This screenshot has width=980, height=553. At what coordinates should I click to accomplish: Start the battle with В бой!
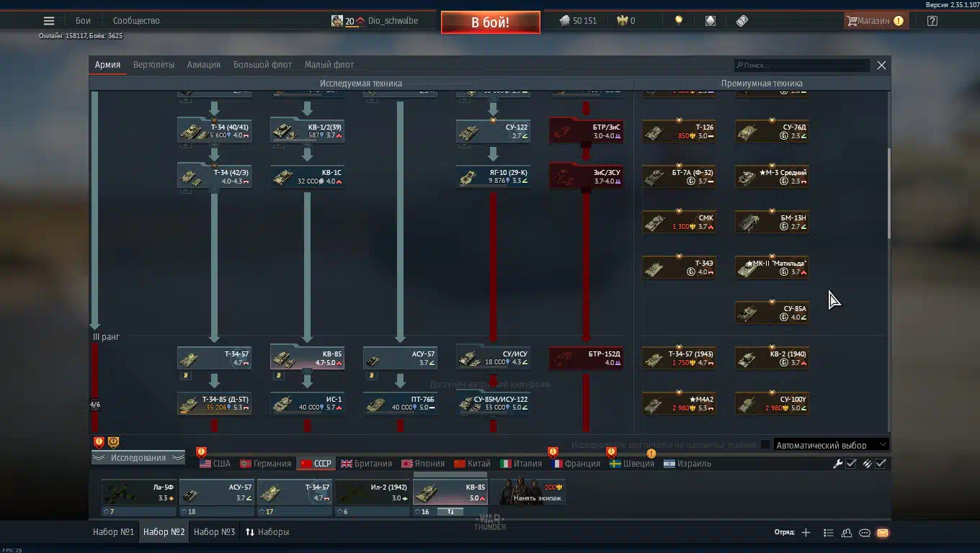[x=490, y=22]
